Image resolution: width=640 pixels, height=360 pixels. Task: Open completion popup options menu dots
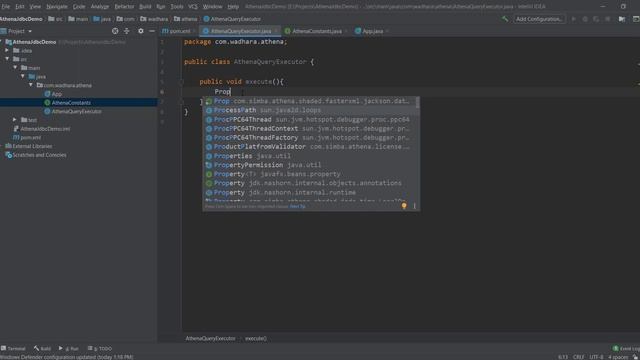(x=415, y=206)
